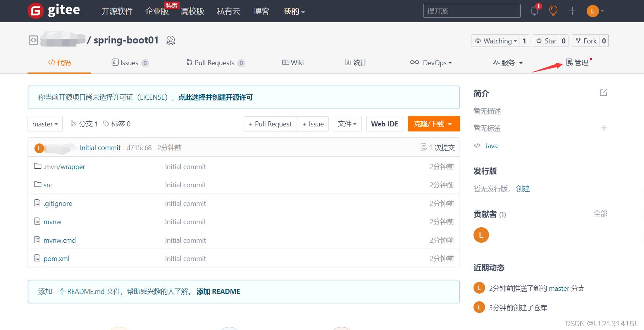The image size is (644, 330).
Task: Expand the master branch dropdown
Action: click(x=45, y=124)
